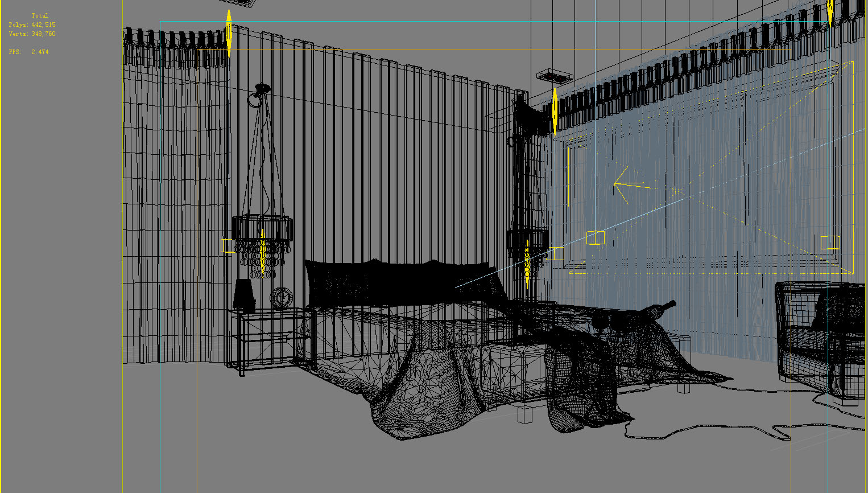Click the 'Verts: 348,760' statistic text
The height and width of the screenshot is (493, 868).
tap(32, 34)
